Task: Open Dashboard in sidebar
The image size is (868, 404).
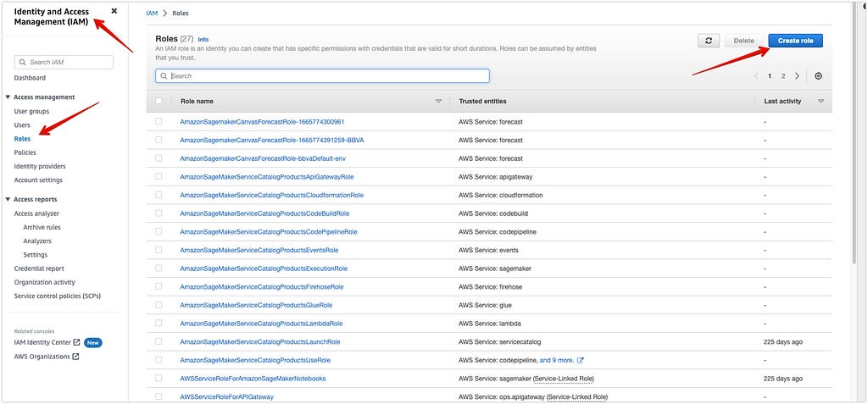Action: [x=30, y=78]
